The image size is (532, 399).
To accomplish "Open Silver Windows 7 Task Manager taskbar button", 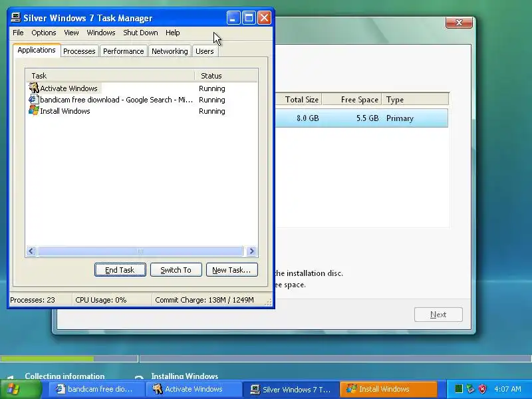I will point(291,389).
